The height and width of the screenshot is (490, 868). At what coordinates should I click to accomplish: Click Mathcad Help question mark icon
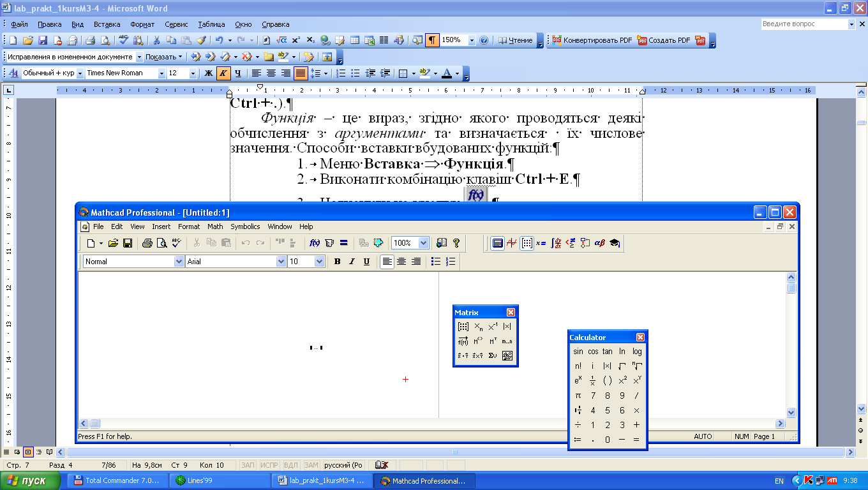coord(456,243)
